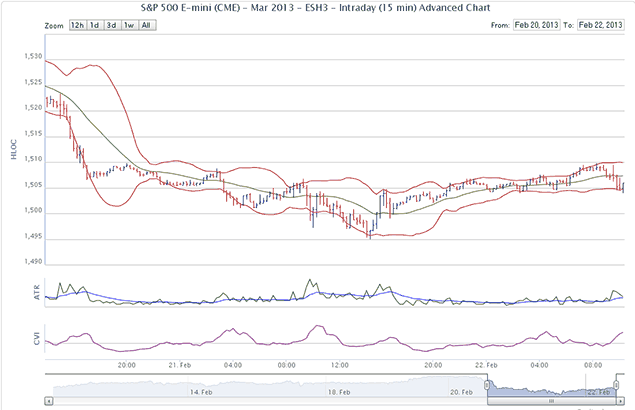635x410 pixels.
Task: Click the HLOC axis label
Action: click(14, 149)
